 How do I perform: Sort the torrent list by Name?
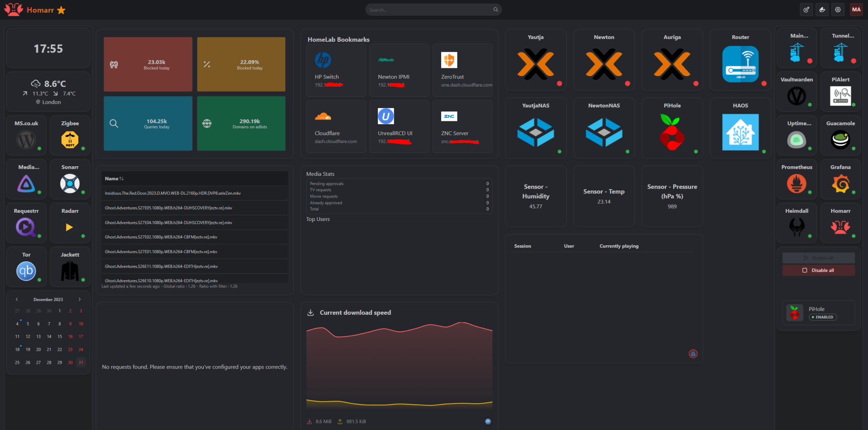coord(114,179)
